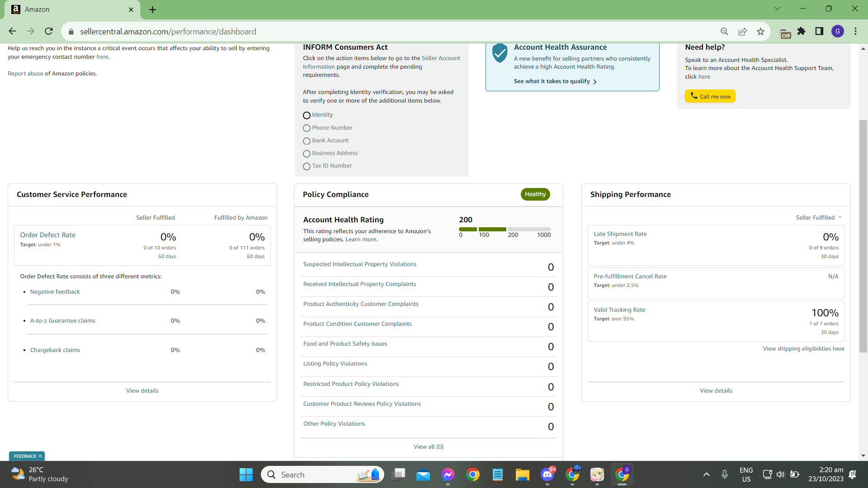Click the microphone tray icon

[724, 474]
